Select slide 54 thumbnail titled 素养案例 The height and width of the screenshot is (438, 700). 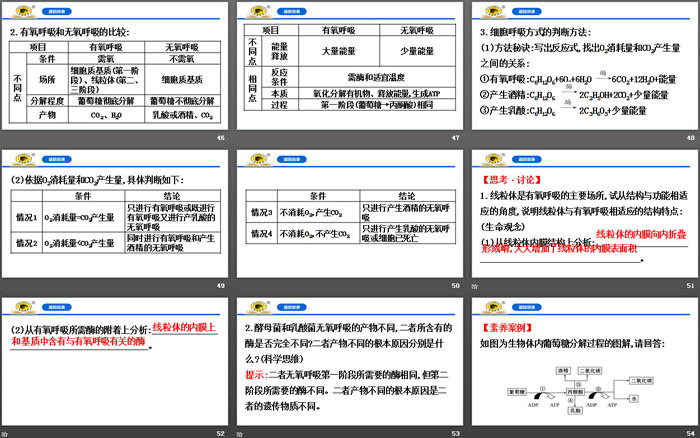point(584,361)
